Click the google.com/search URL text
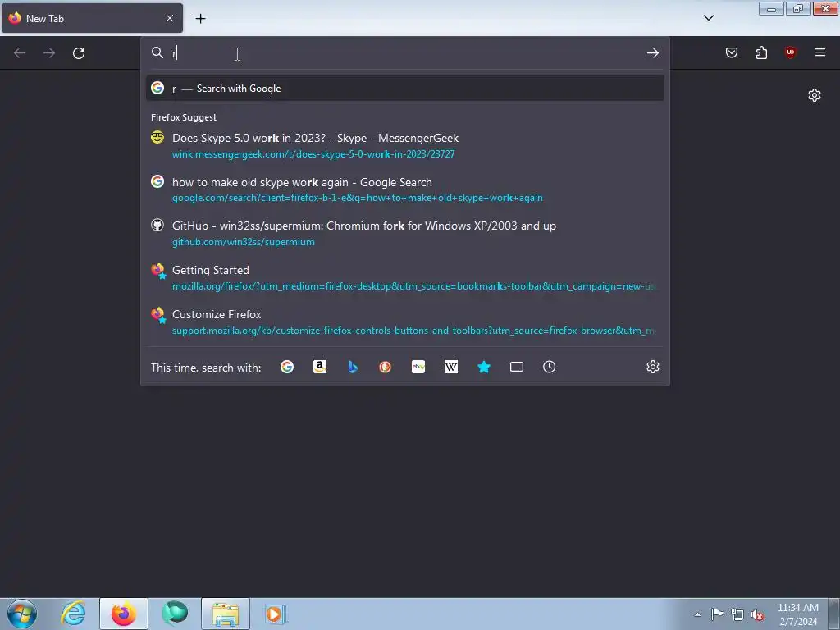The image size is (840, 630). click(x=358, y=198)
